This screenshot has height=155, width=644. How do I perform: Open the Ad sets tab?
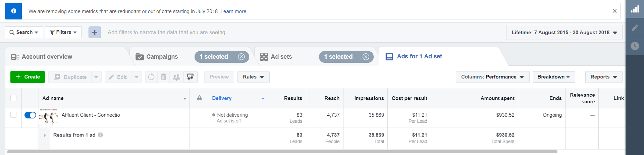click(281, 57)
